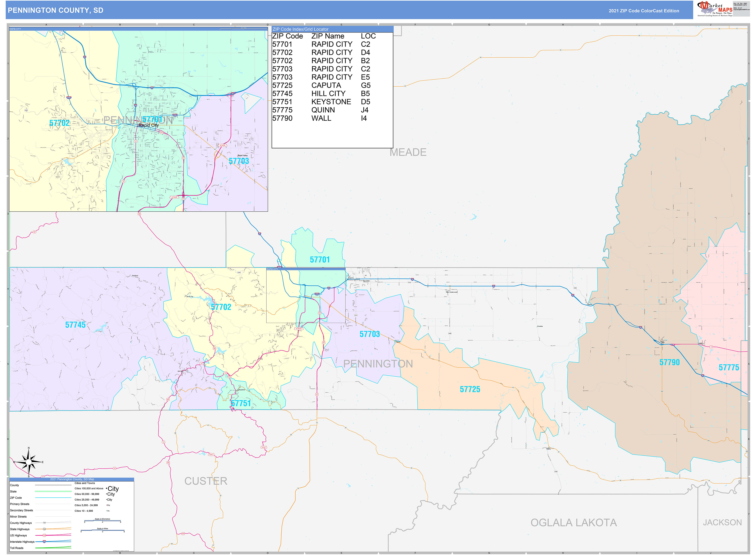Click the 57702 label in Rapid City inset
The image size is (756, 555).
60,123
